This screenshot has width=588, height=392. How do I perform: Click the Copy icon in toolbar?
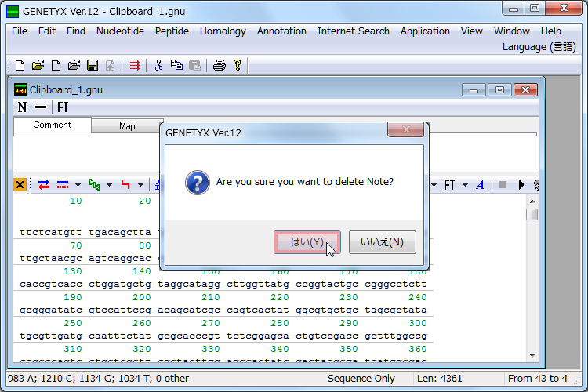(x=176, y=65)
